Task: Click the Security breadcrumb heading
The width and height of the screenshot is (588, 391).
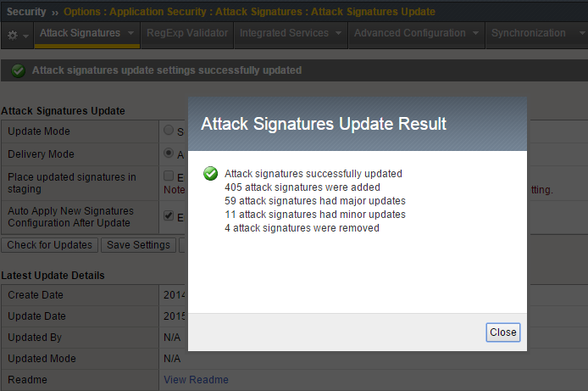Action: point(25,12)
